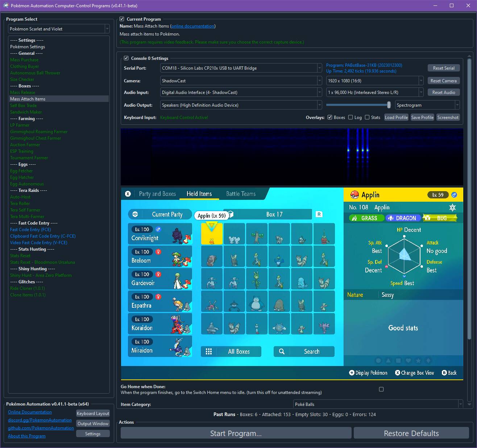Click the Search magnifier icon
Viewport: 477px width, 448px height.
282,352
